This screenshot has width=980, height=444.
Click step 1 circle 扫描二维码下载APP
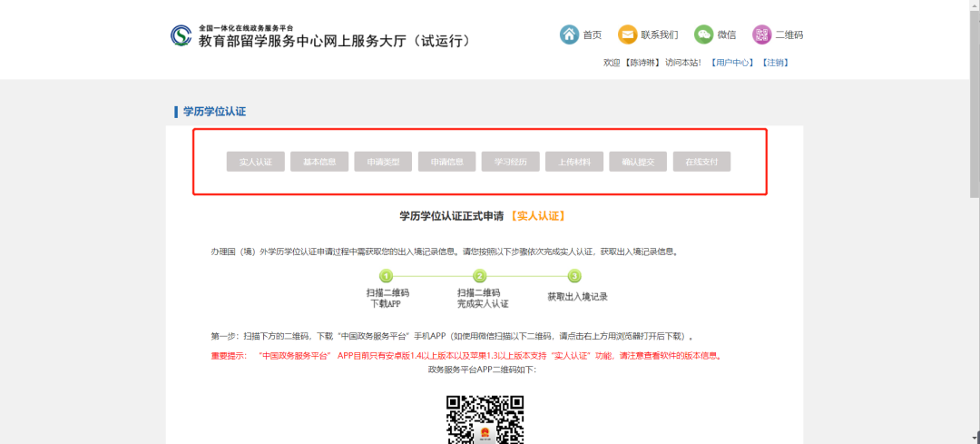(x=387, y=276)
